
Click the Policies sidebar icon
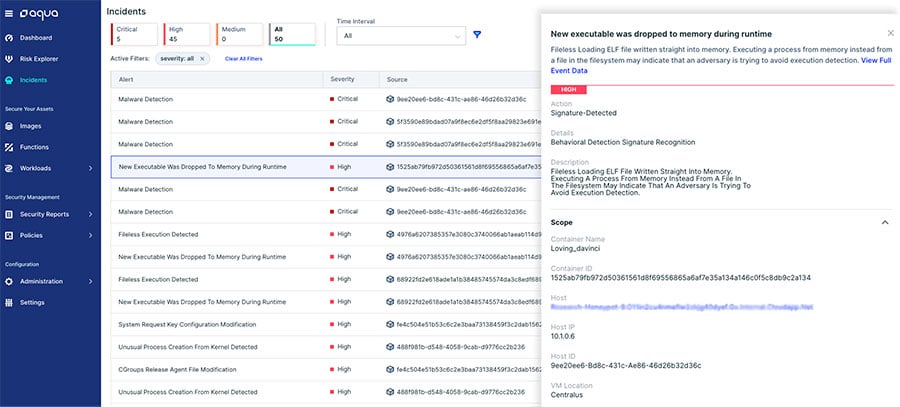click(10, 235)
